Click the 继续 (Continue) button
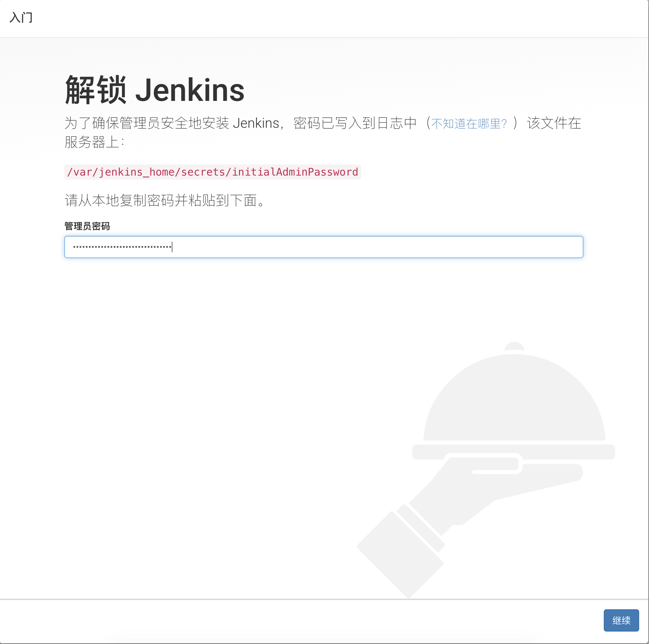 (x=621, y=620)
